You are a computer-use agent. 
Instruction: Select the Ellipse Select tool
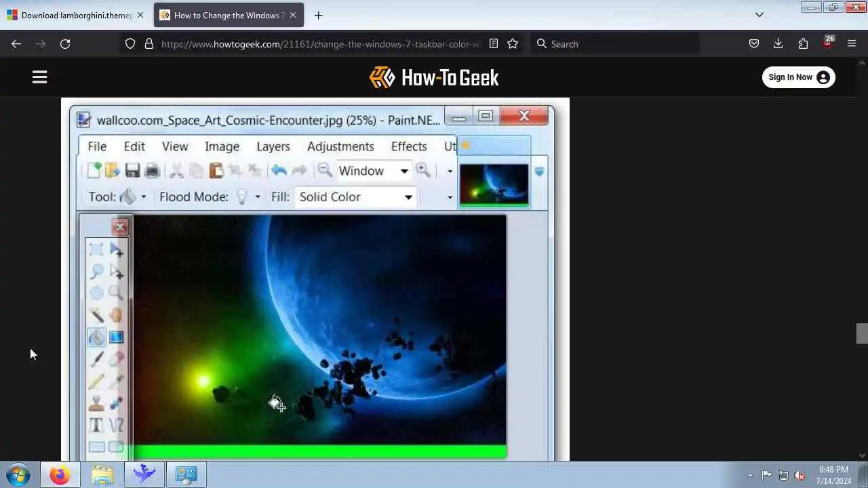tap(96, 293)
